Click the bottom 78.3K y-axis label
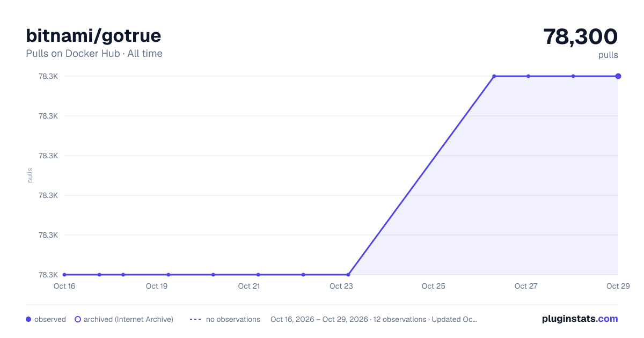This screenshot has width=644, height=338. click(48, 275)
